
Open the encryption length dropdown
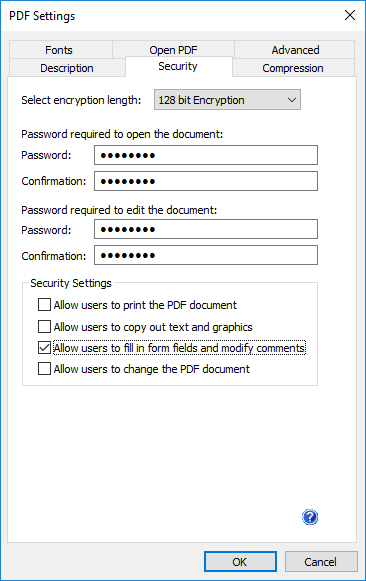(x=227, y=100)
